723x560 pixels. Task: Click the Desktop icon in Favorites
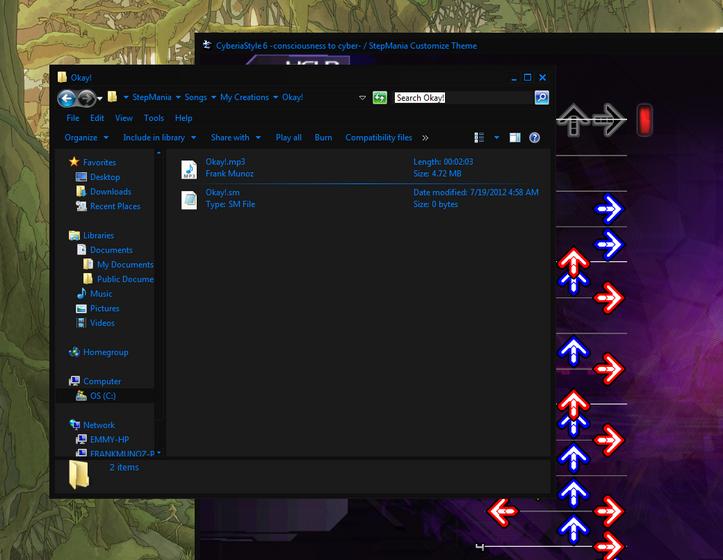click(81, 177)
